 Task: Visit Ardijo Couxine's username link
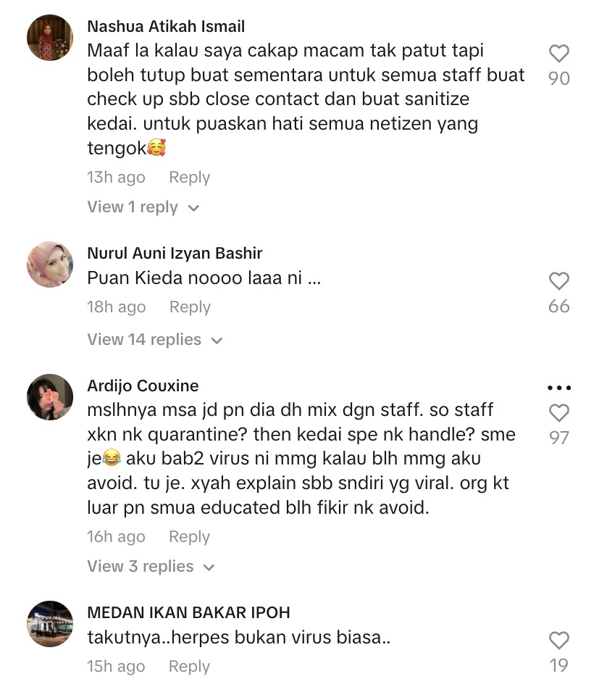(143, 386)
